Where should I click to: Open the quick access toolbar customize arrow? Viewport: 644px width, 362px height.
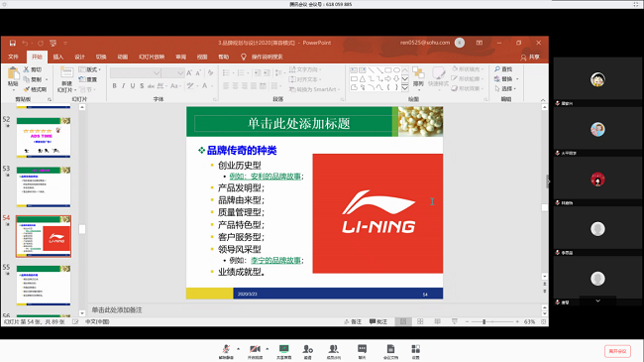pyautogui.click(x=65, y=43)
